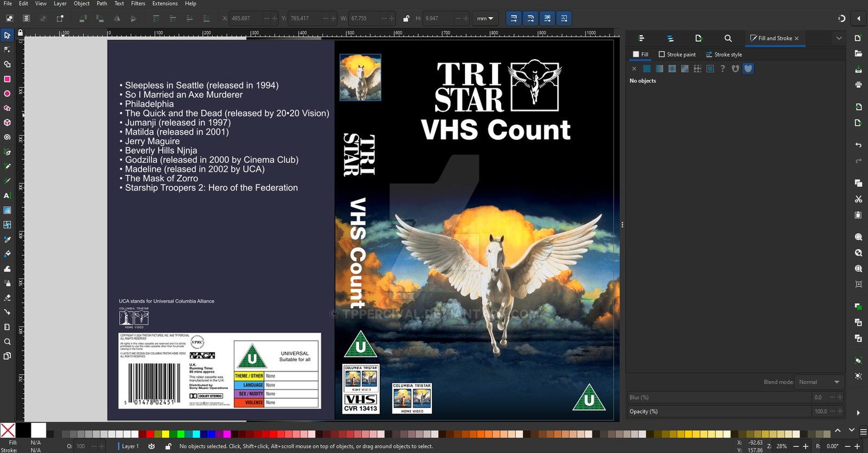Open the Blend mode Normal dropdown
The height and width of the screenshot is (453, 868).
click(x=819, y=382)
